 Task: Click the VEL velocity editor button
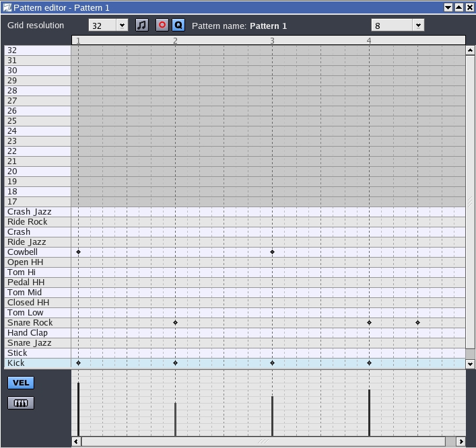tap(21, 383)
